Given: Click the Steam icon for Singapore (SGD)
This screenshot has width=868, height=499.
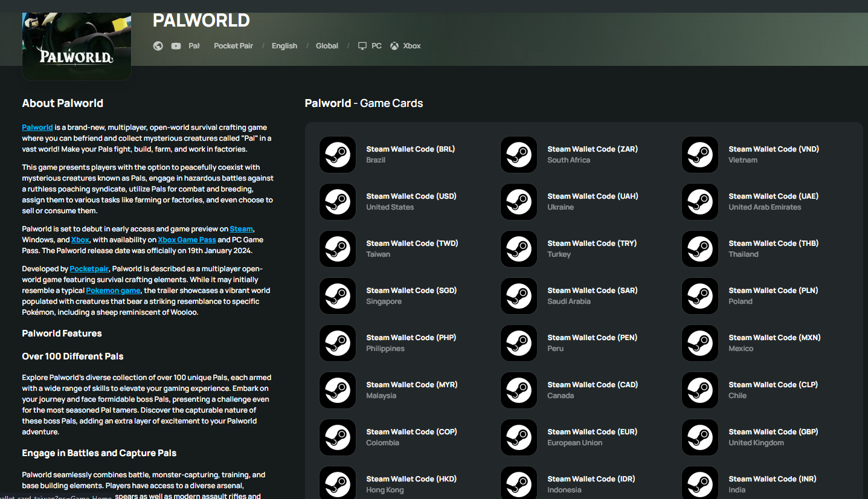Looking at the screenshot, I should (x=338, y=296).
